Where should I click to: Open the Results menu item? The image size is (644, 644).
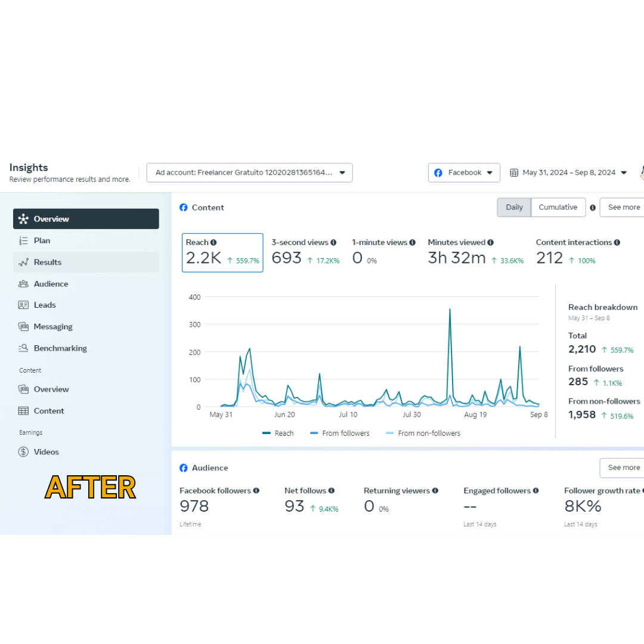(86, 262)
